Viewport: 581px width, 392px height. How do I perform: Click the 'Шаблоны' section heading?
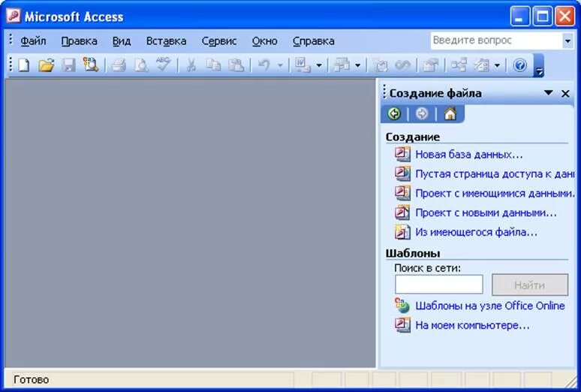[413, 253]
